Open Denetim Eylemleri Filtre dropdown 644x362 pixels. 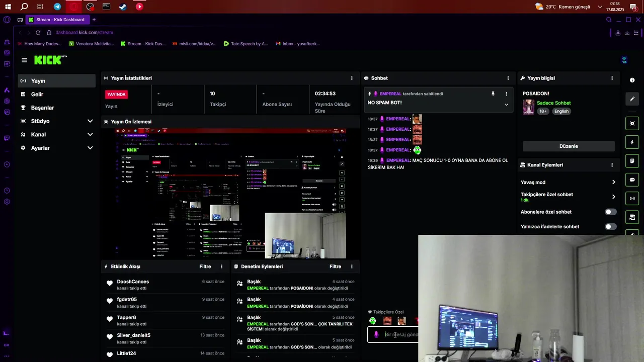pos(335,266)
